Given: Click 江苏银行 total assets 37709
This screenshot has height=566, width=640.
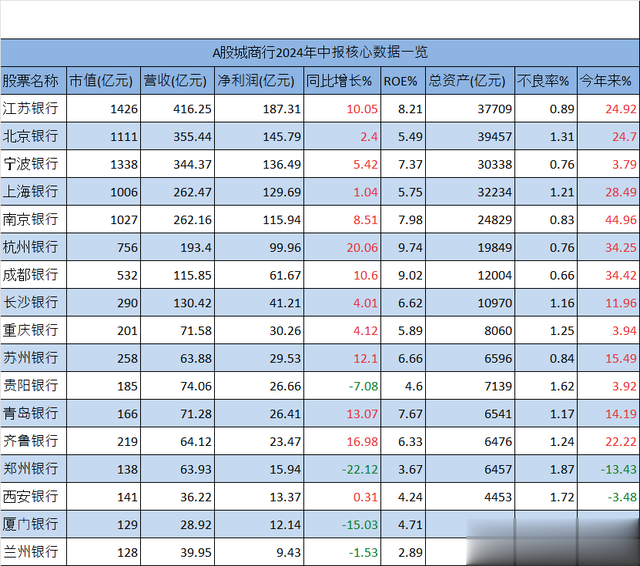Looking at the screenshot, I should coord(495,109).
